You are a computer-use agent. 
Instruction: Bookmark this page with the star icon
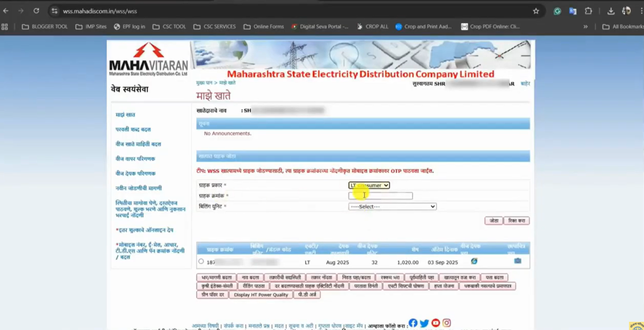536,11
